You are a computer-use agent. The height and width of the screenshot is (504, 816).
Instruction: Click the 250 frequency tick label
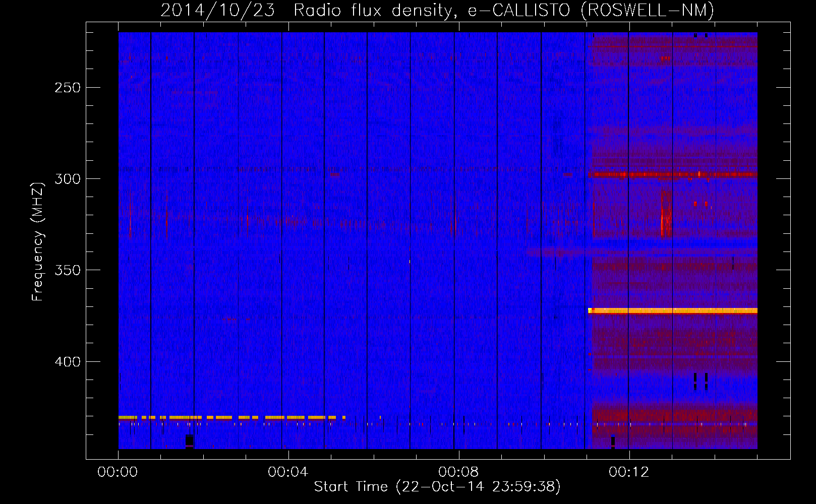pos(68,88)
